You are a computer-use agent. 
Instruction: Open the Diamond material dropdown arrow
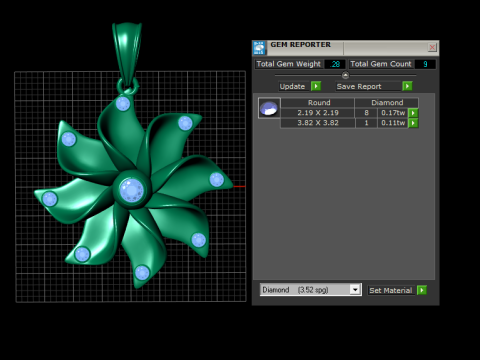pyautogui.click(x=355, y=290)
